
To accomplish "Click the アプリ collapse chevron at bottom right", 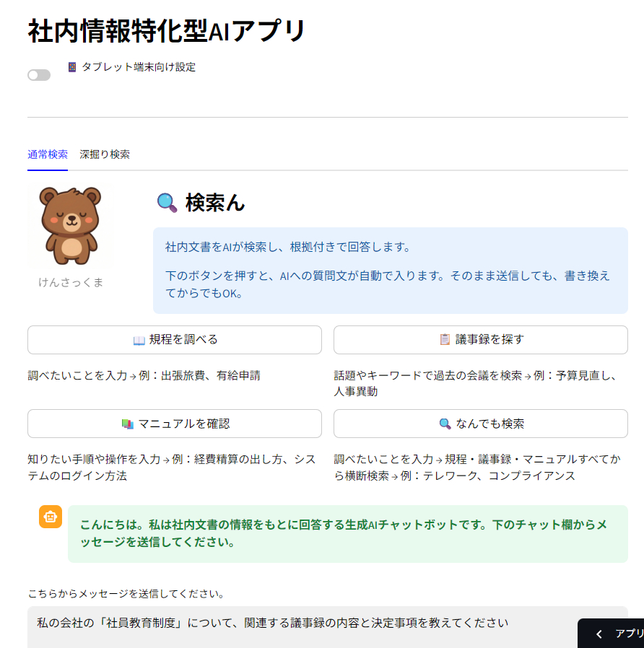I will pos(599,634).
